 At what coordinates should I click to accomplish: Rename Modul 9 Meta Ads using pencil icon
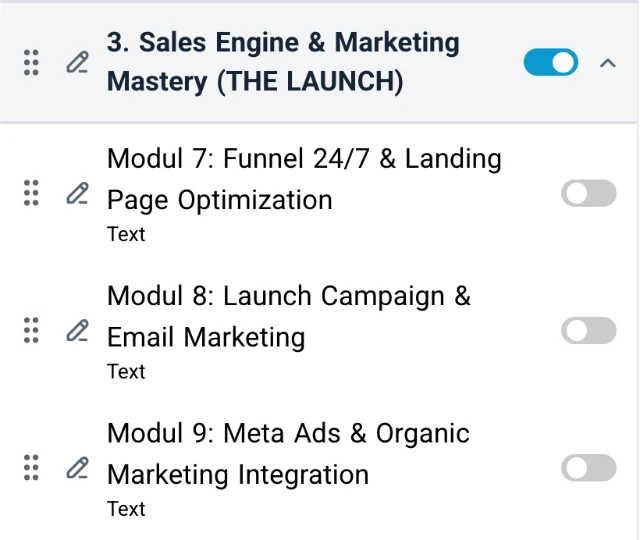[x=77, y=467]
